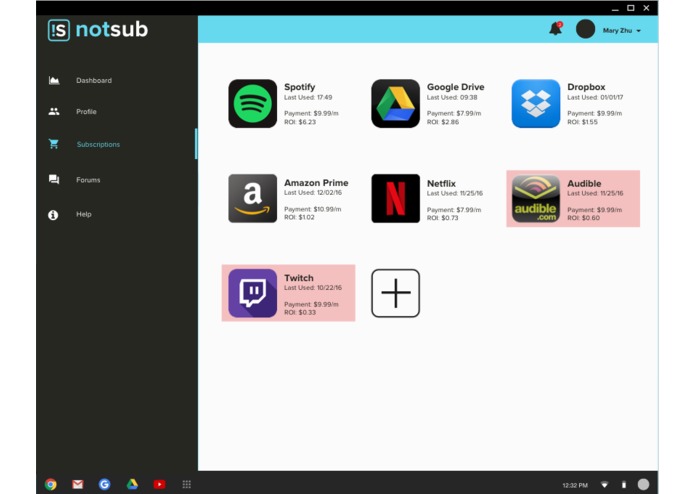Open the Twitch subscription icon
The image size is (695, 494).
pyautogui.click(x=253, y=293)
